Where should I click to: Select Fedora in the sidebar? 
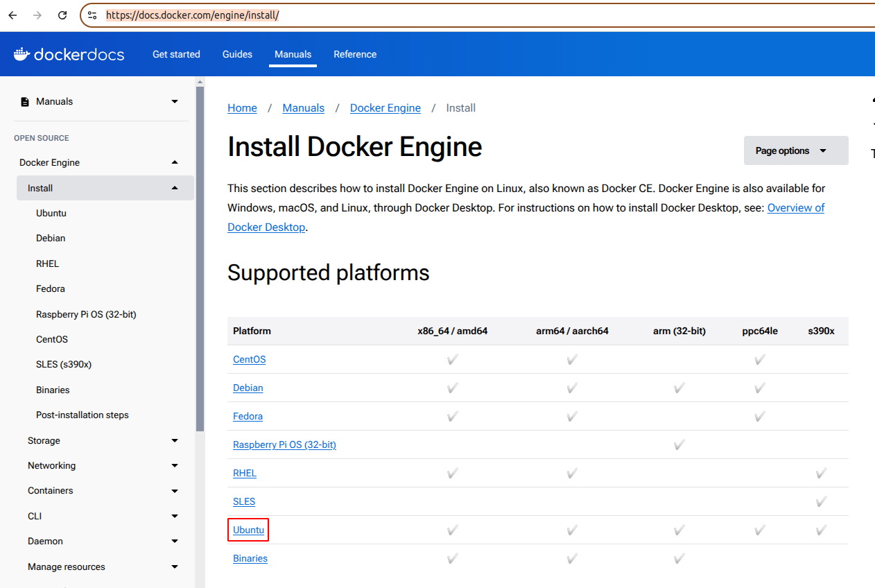(51, 288)
